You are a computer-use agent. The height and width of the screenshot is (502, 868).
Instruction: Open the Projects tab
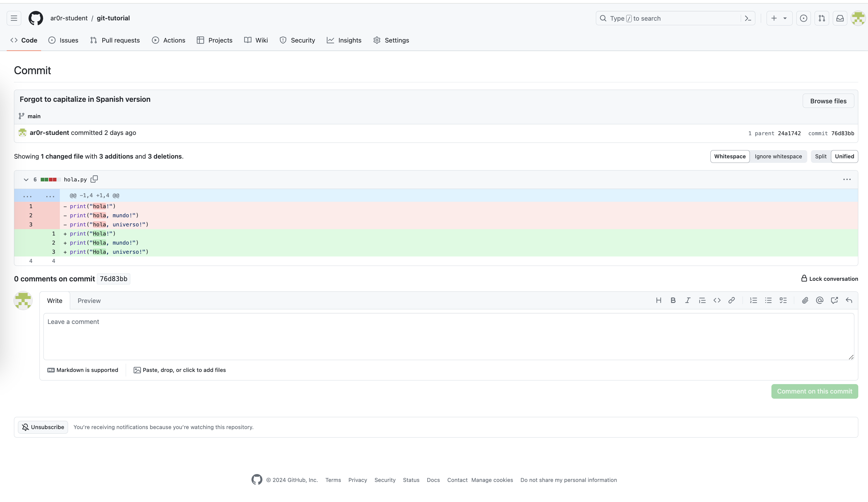[215, 40]
